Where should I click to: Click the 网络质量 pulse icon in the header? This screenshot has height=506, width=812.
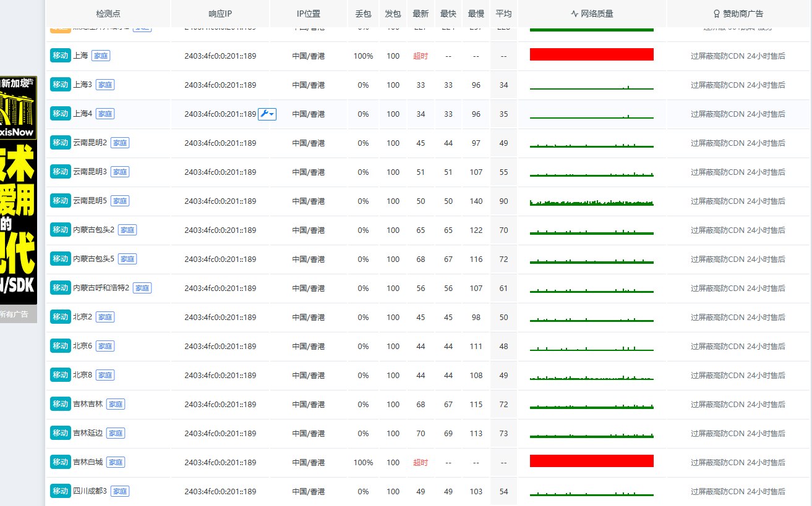click(575, 13)
